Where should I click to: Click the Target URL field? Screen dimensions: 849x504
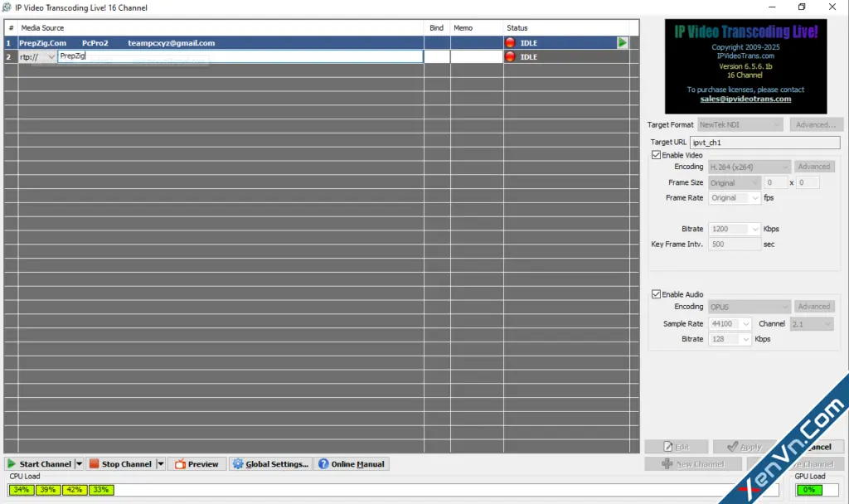point(764,143)
